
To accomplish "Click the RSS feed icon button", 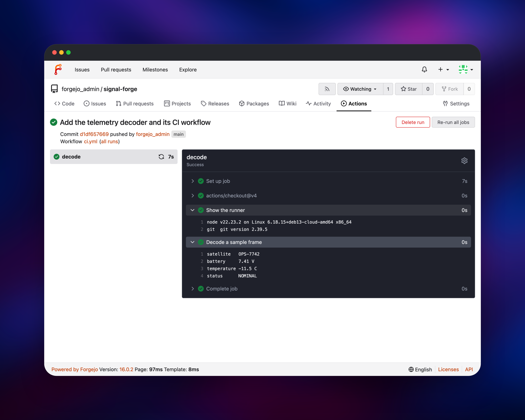I will (327, 89).
